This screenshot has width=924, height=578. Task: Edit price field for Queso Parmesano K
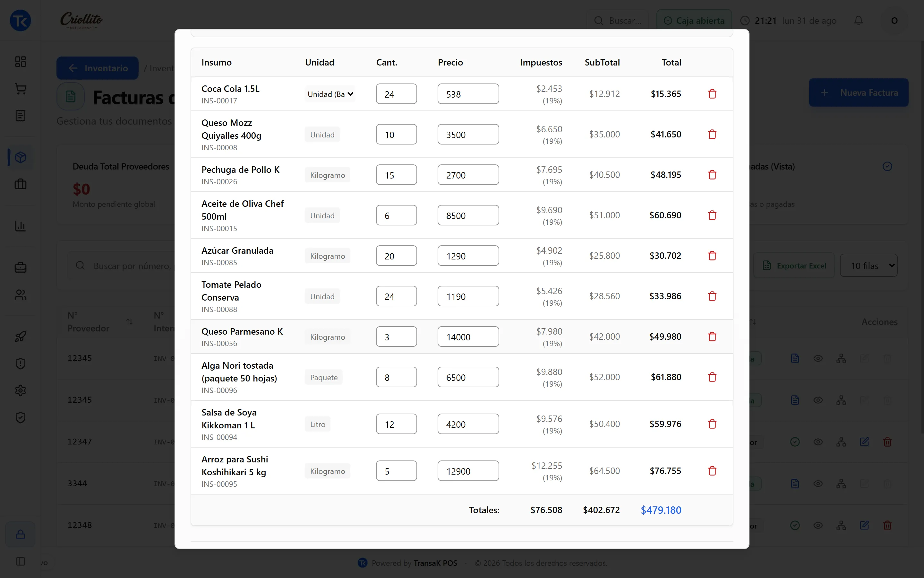tap(468, 337)
